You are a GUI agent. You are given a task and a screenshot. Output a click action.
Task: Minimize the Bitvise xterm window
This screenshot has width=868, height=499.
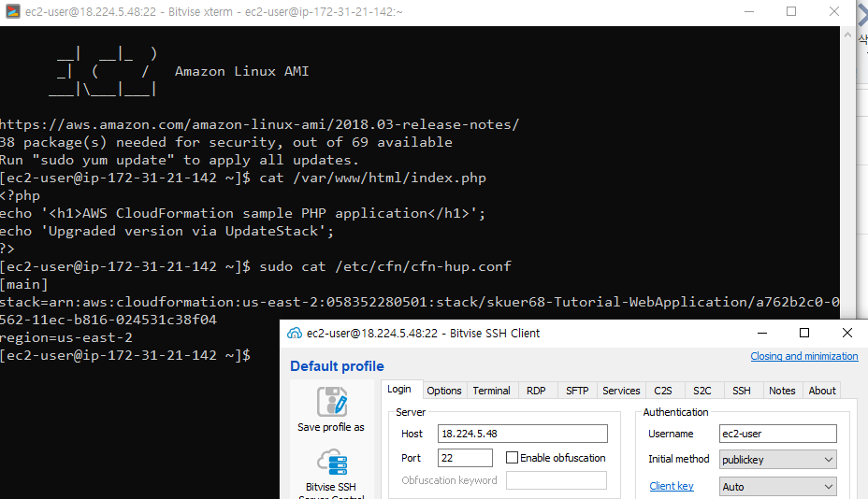[x=749, y=11]
